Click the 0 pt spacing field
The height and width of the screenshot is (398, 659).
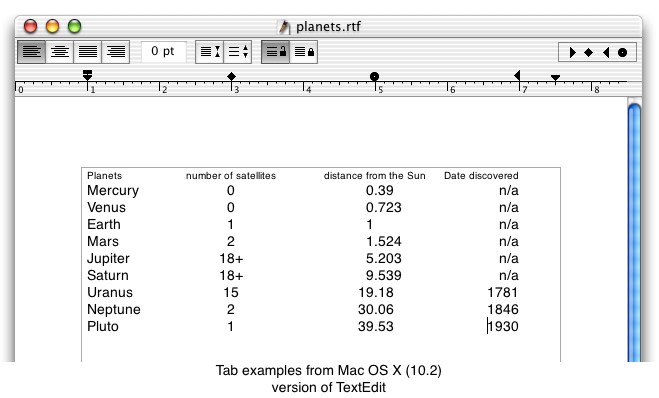click(163, 52)
